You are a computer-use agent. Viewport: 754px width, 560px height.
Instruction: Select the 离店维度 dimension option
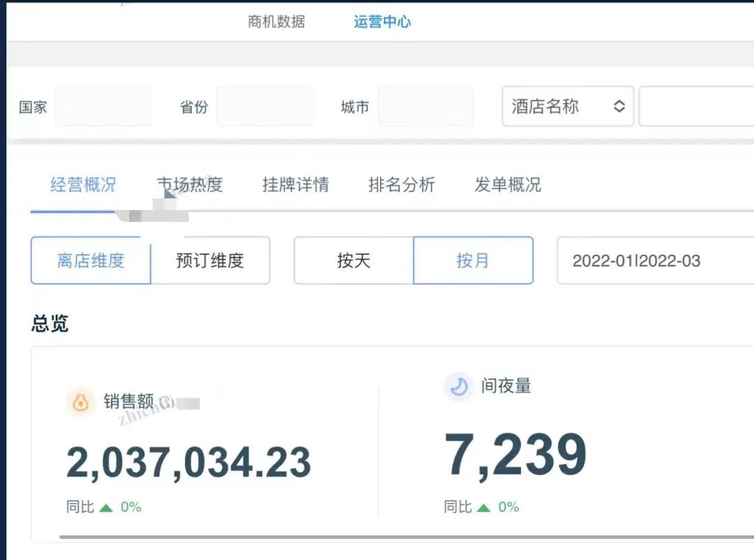(91, 261)
